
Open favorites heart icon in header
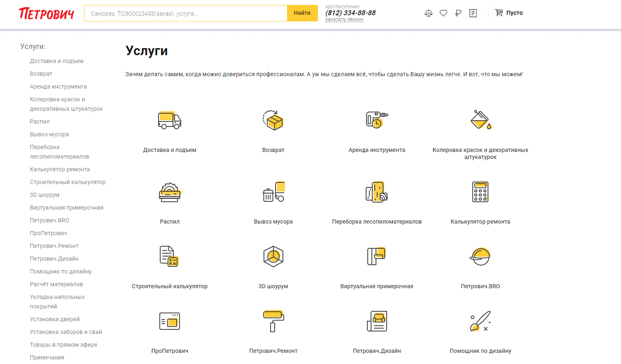click(x=444, y=13)
